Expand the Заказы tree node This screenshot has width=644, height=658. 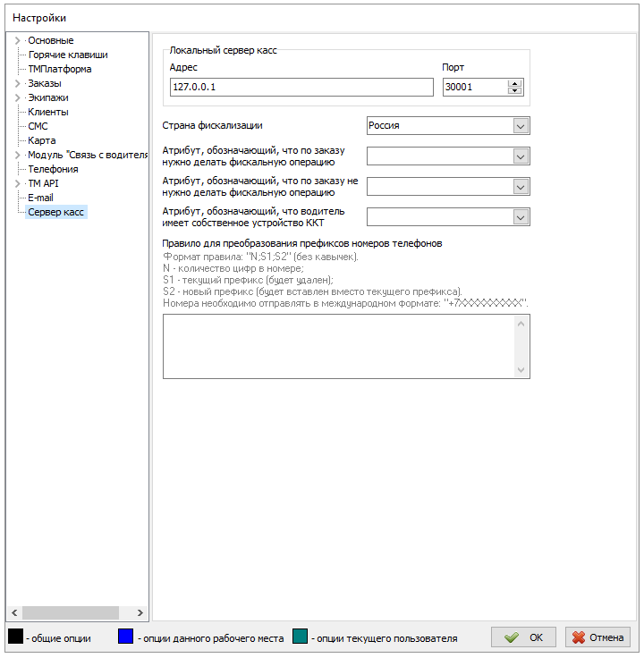point(17,83)
